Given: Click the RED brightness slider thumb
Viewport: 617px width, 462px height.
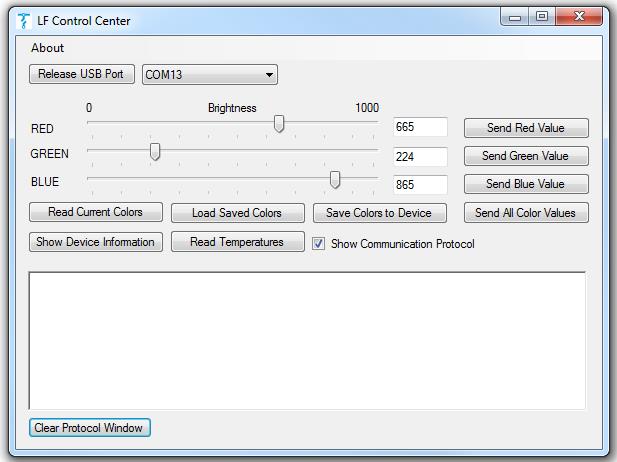Looking at the screenshot, I should pyautogui.click(x=279, y=124).
